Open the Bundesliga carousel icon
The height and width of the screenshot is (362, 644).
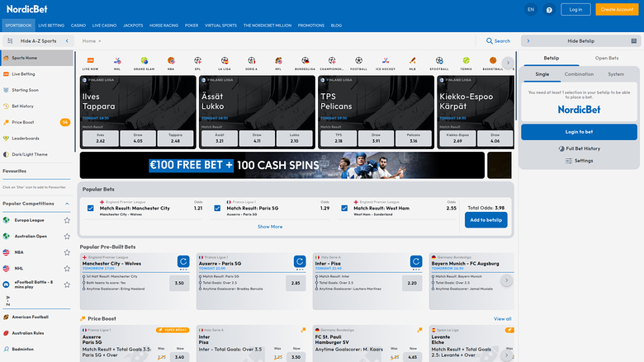pos(305,63)
